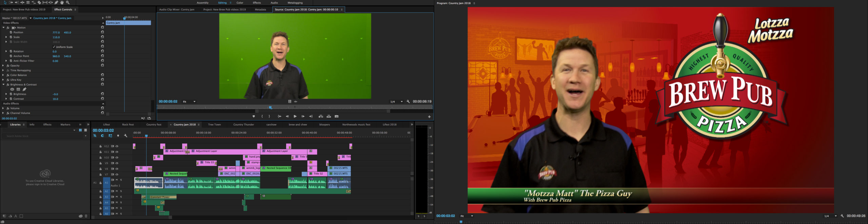The width and height of the screenshot is (868, 224).
Task: Select the Nested Sequence 04 clip
Action: coord(276,168)
